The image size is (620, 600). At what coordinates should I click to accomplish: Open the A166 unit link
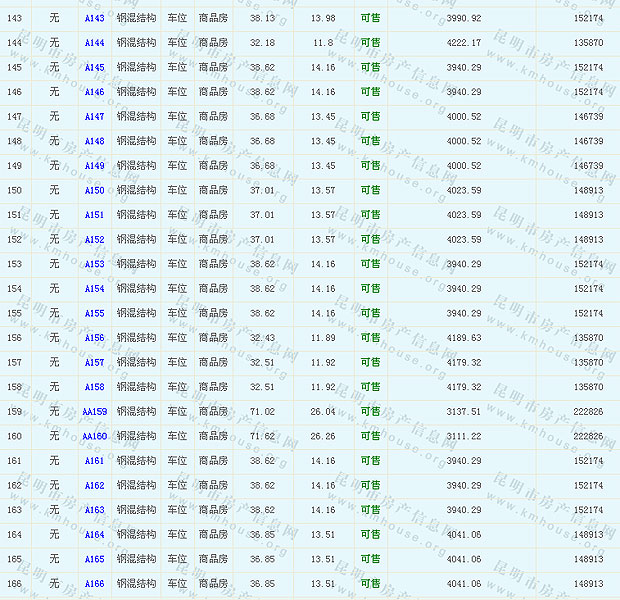(94, 584)
